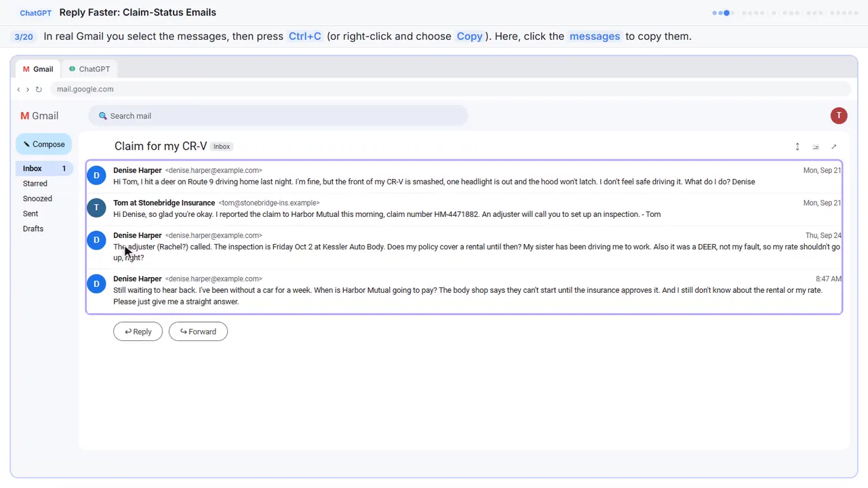This screenshot has height=488, width=868.
Task: Open thread in new window arrow icon
Action: tap(834, 146)
